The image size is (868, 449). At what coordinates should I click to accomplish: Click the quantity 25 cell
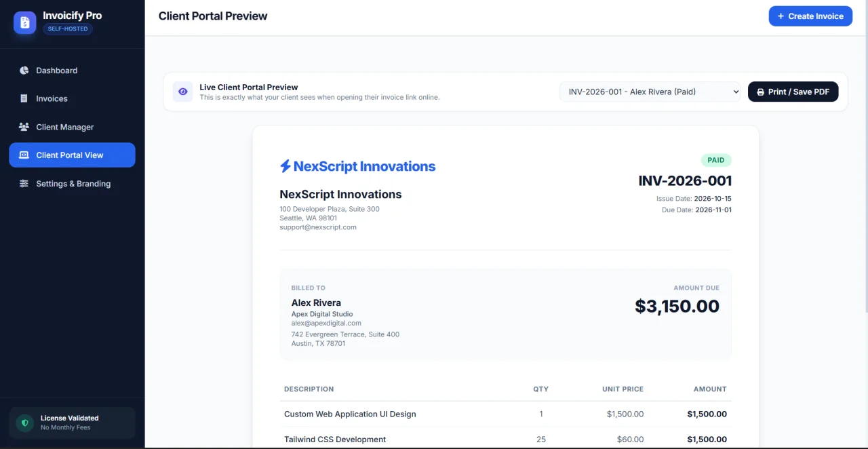(x=541, y=440)
